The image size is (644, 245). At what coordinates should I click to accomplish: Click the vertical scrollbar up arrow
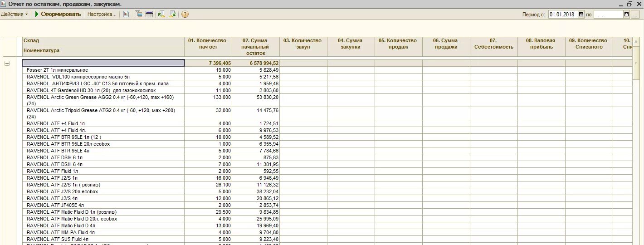pyautogui.click(x=637, y=41)
